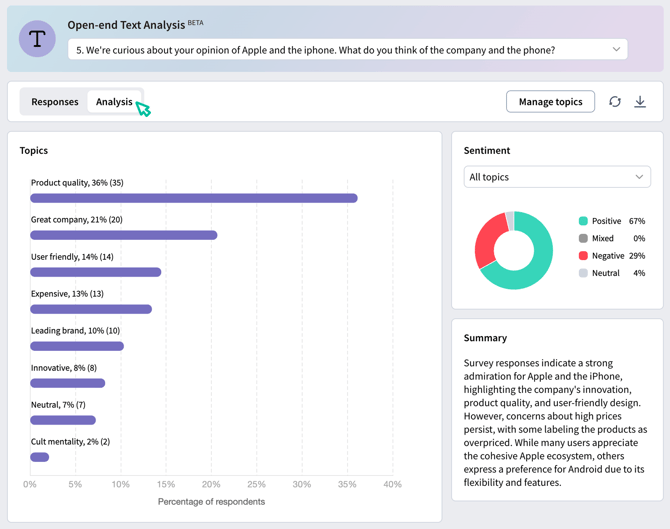Switch to the Responses tab
670x529 pixels.
[x=55, y=102]
